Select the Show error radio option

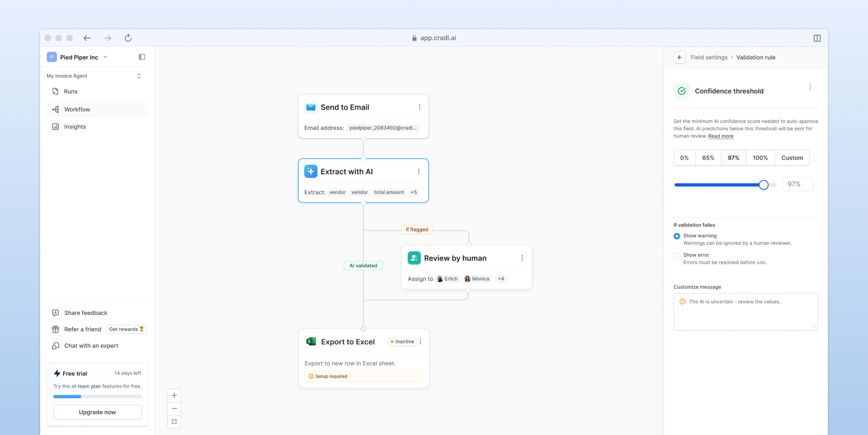point(677,255)
